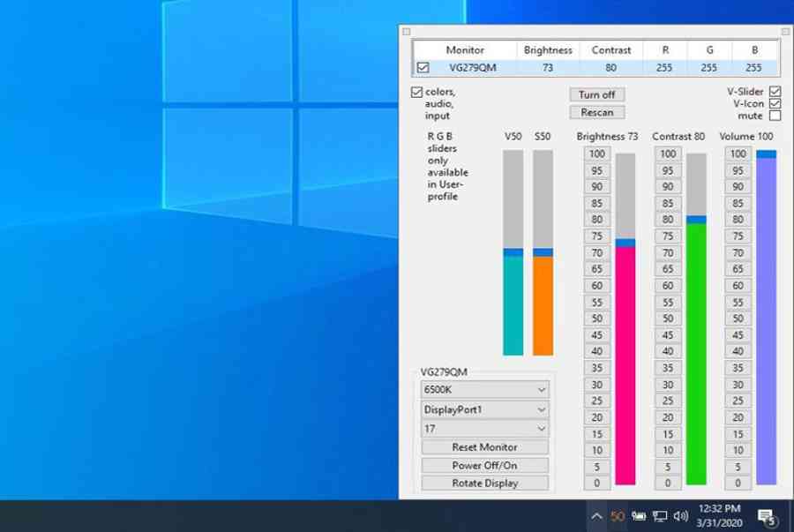Set Brightness to 100 using its preset button

click(597, 154)
